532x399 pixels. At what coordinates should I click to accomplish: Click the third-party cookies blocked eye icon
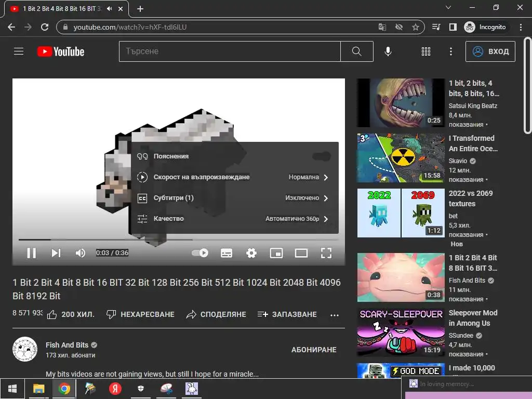(x=399, y=27)
